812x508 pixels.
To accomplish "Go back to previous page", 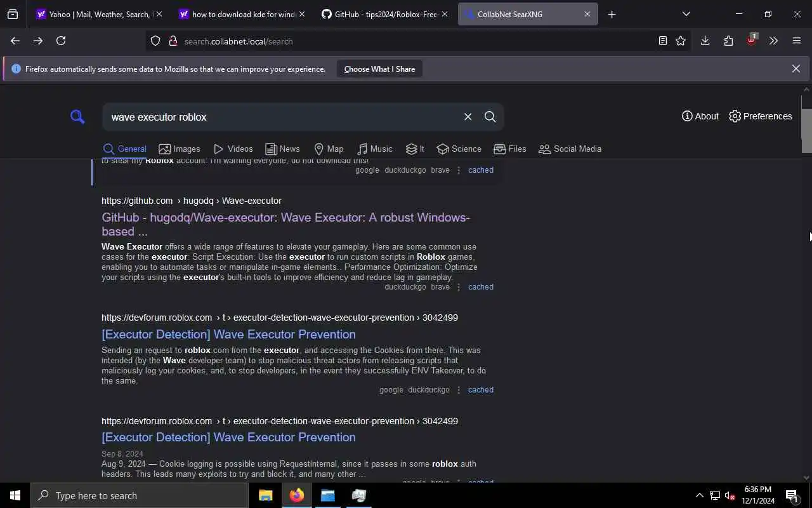I will coord(15,41).
